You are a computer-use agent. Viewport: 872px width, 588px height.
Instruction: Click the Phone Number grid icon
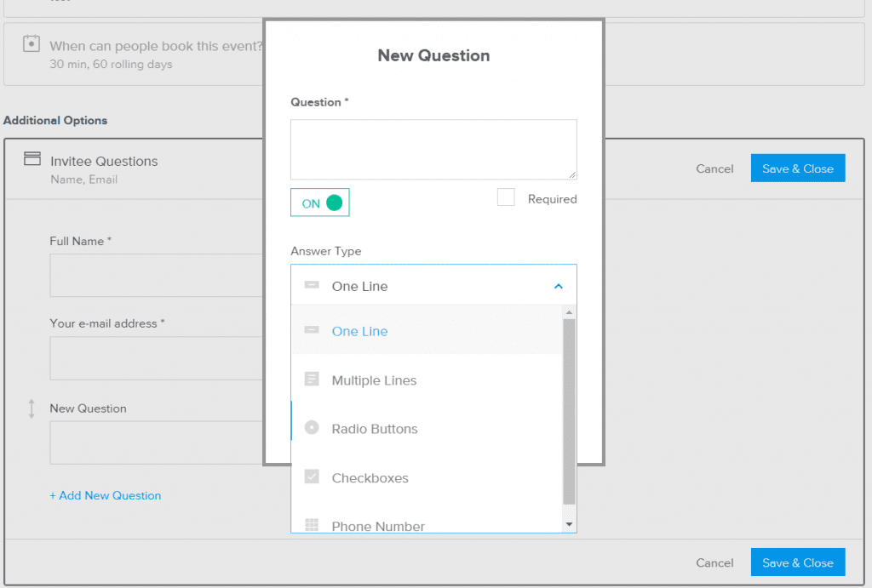[x=312, y=525]
